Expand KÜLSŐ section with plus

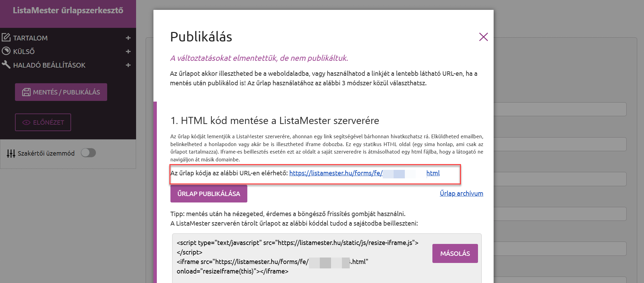pos(128,51)
